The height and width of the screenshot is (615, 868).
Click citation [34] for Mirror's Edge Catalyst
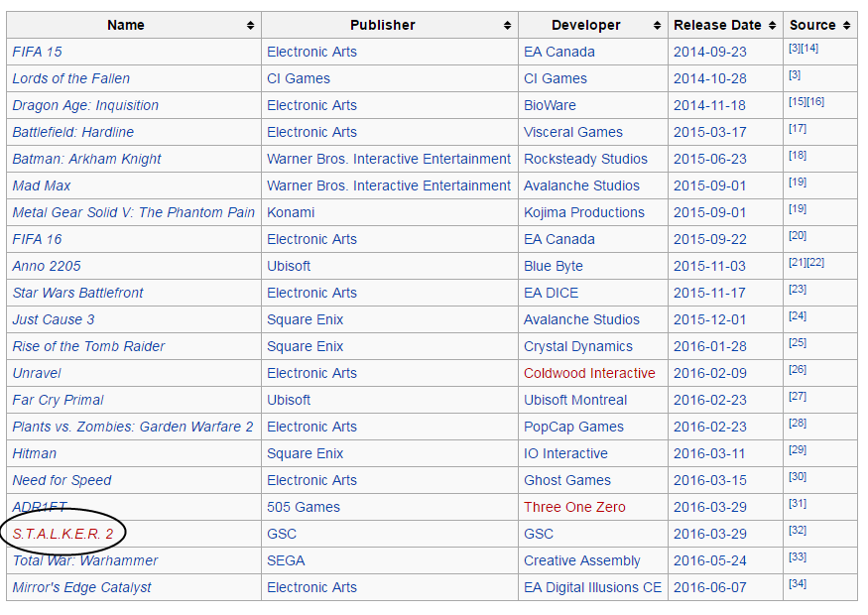(x=798, y=584)
